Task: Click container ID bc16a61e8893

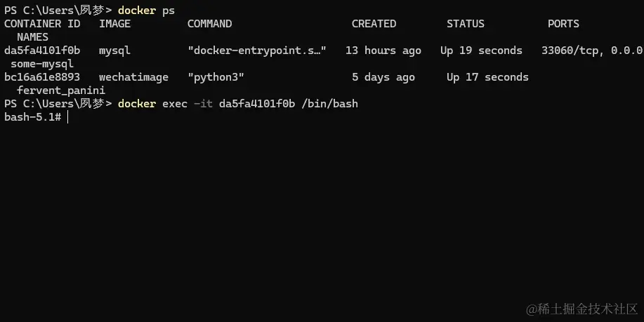Action: click(x=42, y=77)
